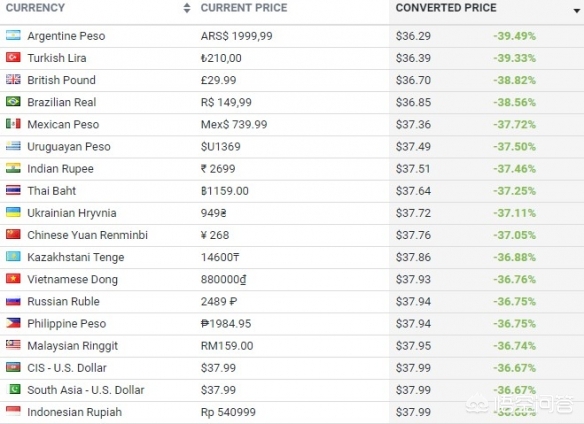Click the Vietnamese Dong flag icon
584x424 pixels.
pos(13,279)
